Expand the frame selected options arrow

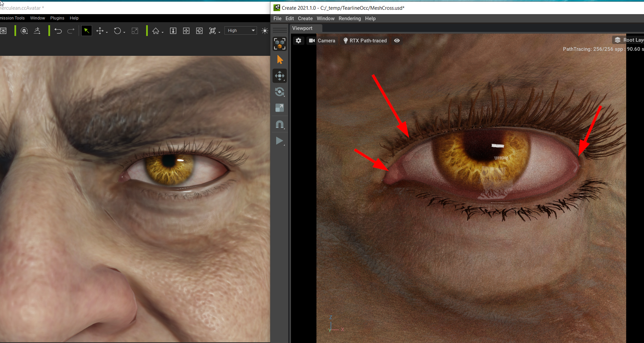tap(219, 32)
